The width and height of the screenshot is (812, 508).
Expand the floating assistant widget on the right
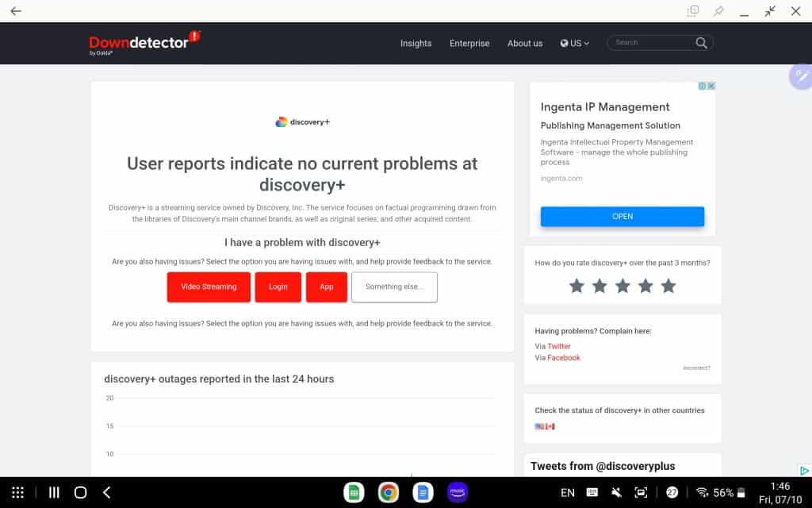801,76
